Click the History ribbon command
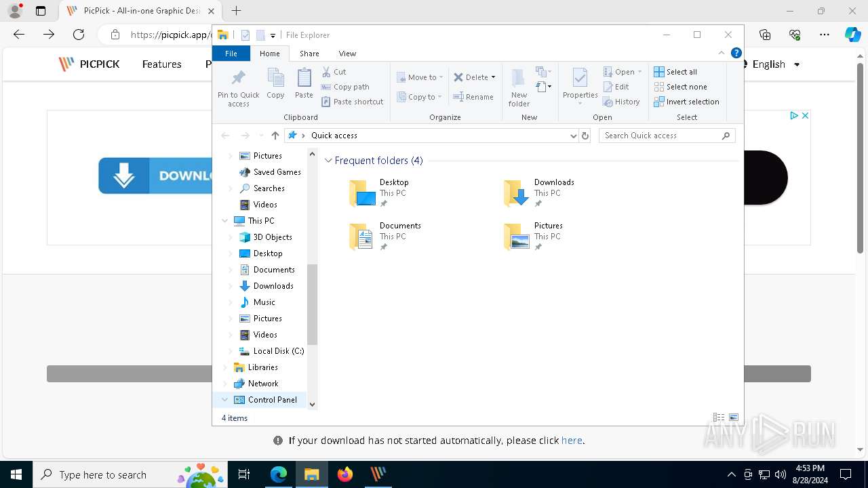868x488 pixels. (621, 102)
